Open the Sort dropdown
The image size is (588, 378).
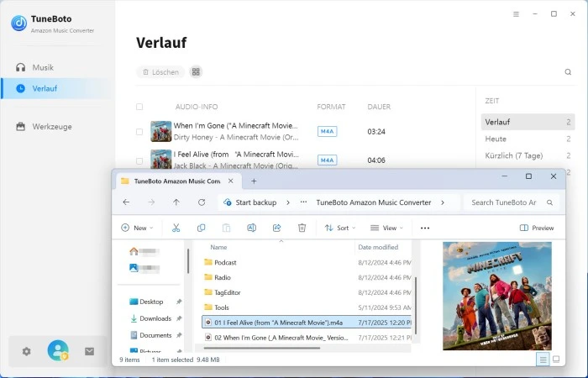pos(339,228)
